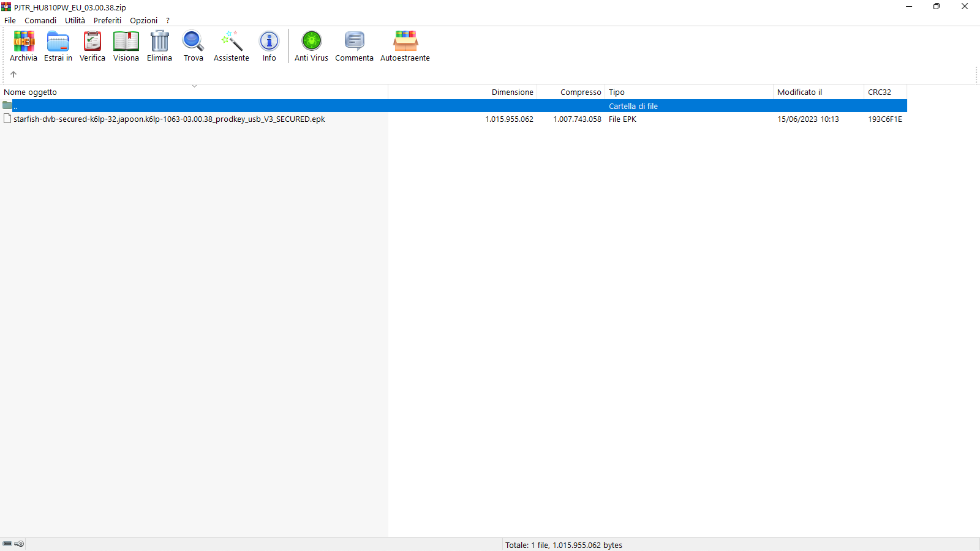980x551 pixels.
Task: Sort by Dimensione column header
Action: coord(462,92)
